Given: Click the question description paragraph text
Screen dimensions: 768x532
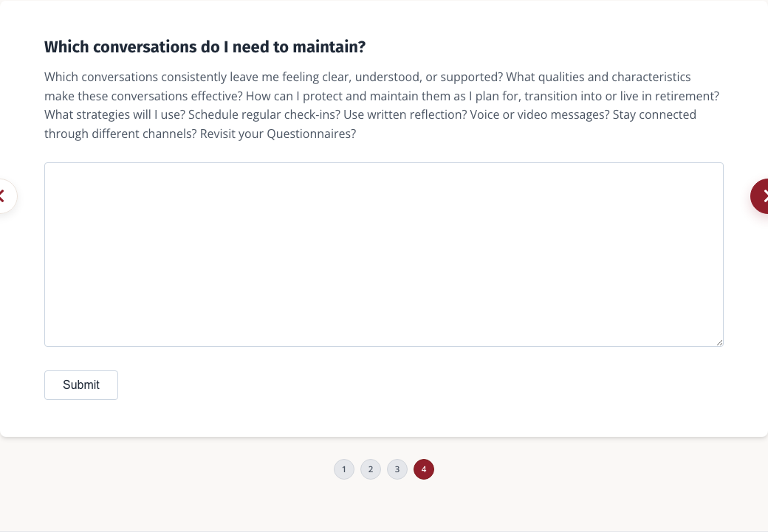Looking at the screenshot, I should point(382,106).
